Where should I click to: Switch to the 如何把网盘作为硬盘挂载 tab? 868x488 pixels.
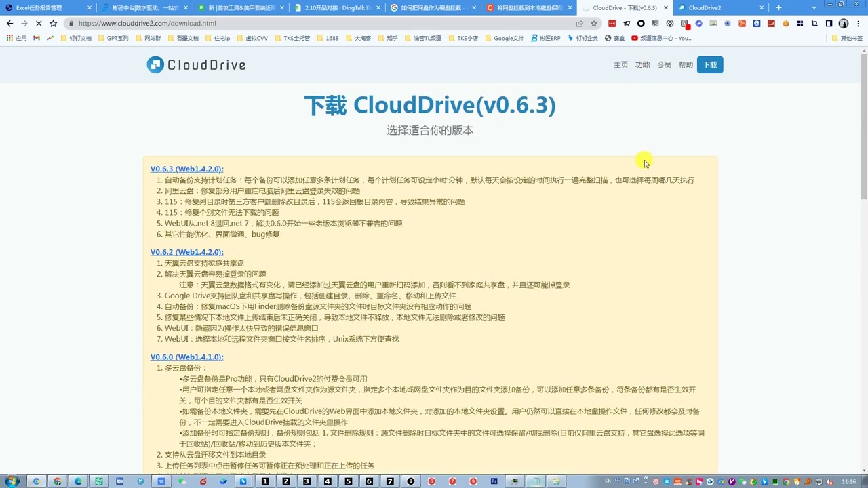[x=433, y=8]
